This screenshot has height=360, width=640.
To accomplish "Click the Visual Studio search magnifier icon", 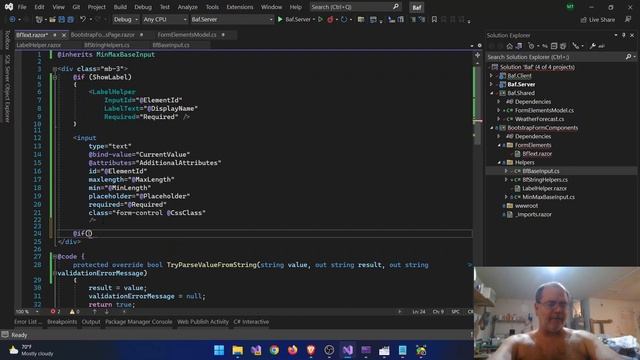I will pyautogui.click(x=396, y=7).
